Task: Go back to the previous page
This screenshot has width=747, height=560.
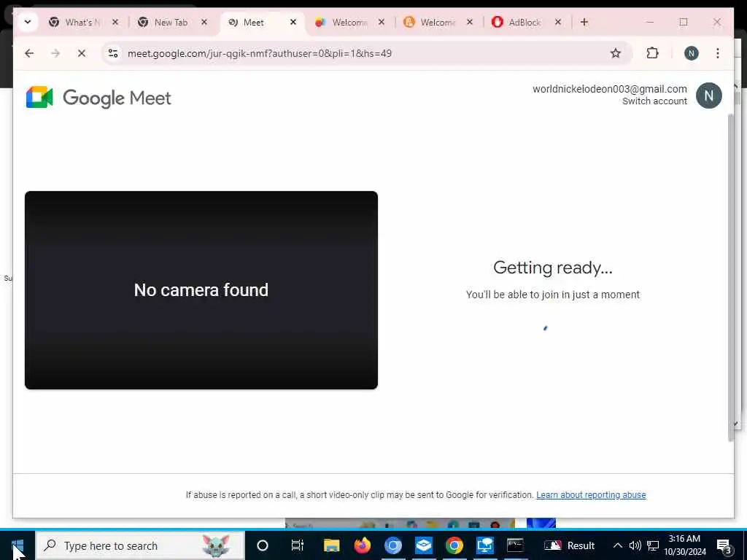Action: point(29,53)
